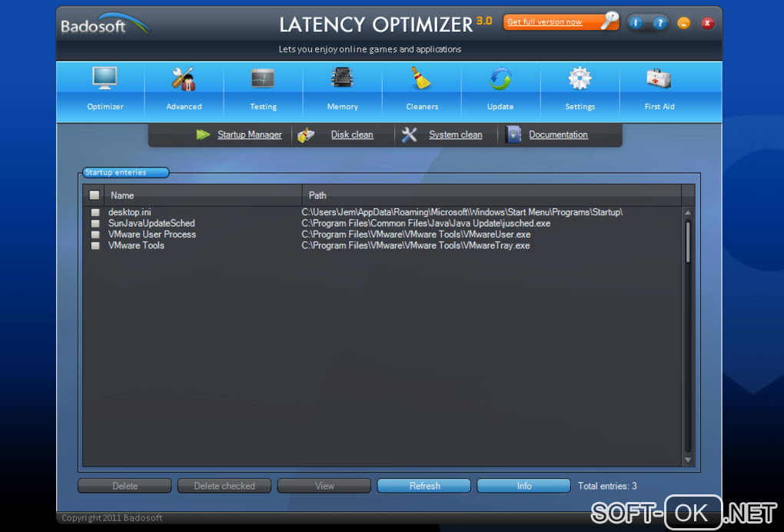
Task: Open the Cleaners broom icon
Action: pos(421,78)
